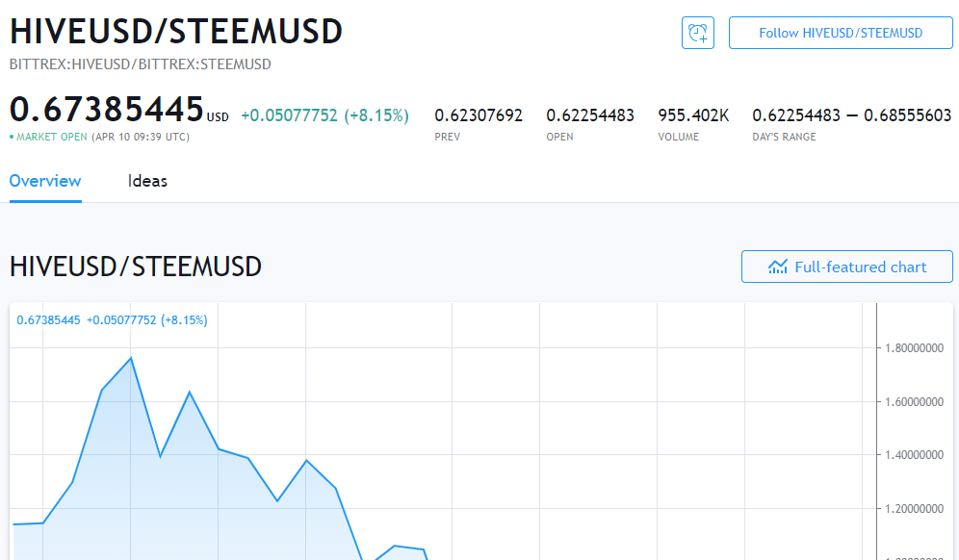This screenshot has width=959, height=560.
Task: Click the chart icon in Full-featured chart button
Action: (x=778, y=267)
